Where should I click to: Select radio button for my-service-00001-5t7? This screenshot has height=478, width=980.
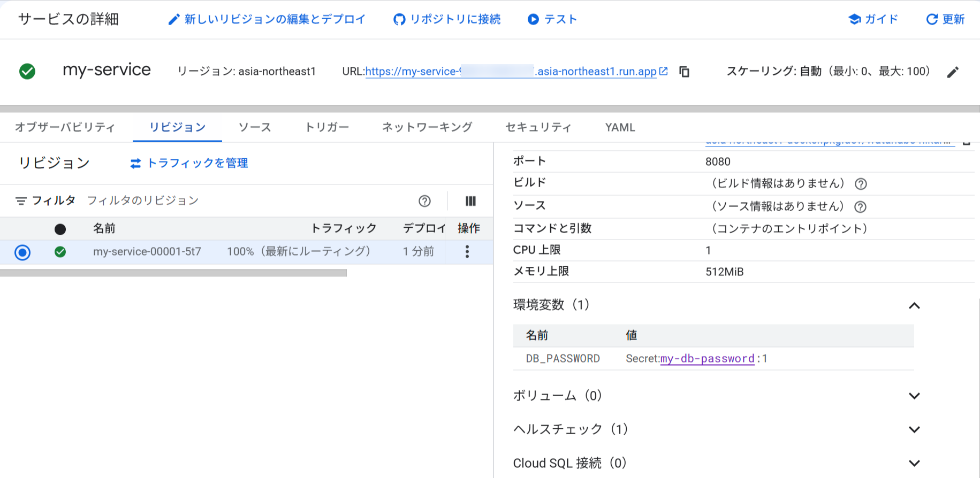pos(22,252)
